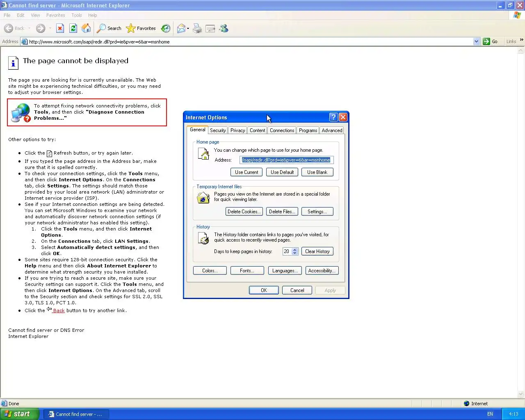Click the green Refresh icon in toolbar
Viewport: 525px width, 420px height.
pos(73,28)
